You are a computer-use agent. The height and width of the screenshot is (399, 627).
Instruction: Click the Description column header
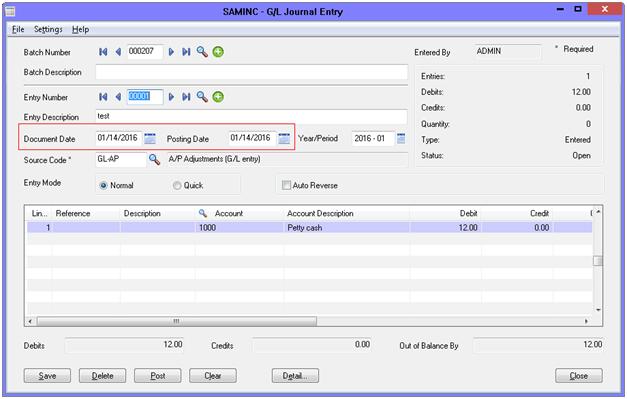coord(158,213)
